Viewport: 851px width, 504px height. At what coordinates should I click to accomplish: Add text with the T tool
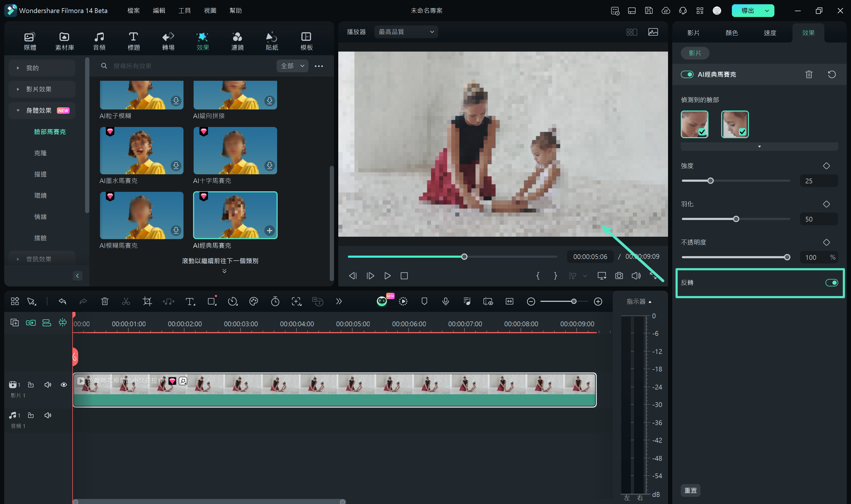click(x=190, y=301)
